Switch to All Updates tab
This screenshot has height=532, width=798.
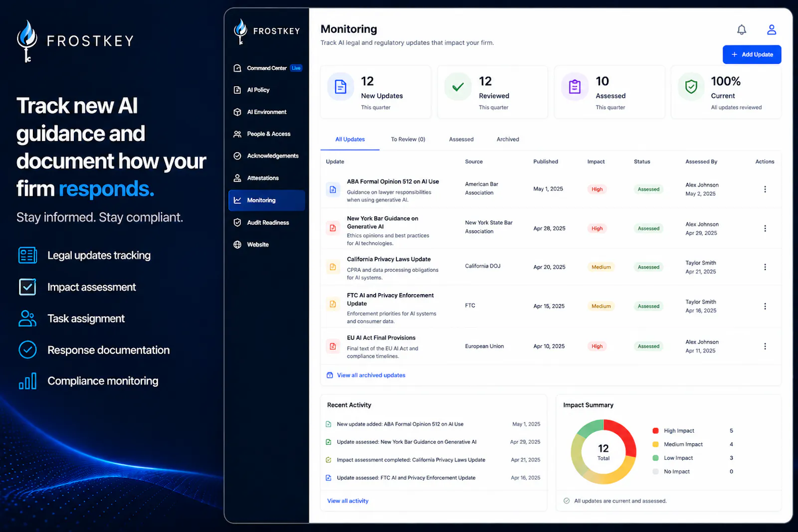(350, 139)
